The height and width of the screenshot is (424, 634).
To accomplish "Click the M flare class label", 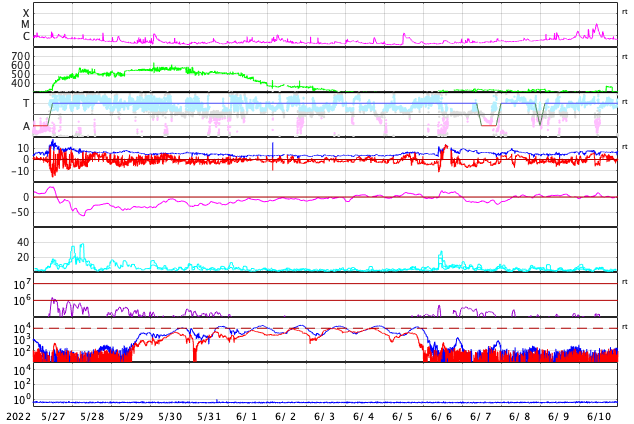I will click(x=26, y=25).
